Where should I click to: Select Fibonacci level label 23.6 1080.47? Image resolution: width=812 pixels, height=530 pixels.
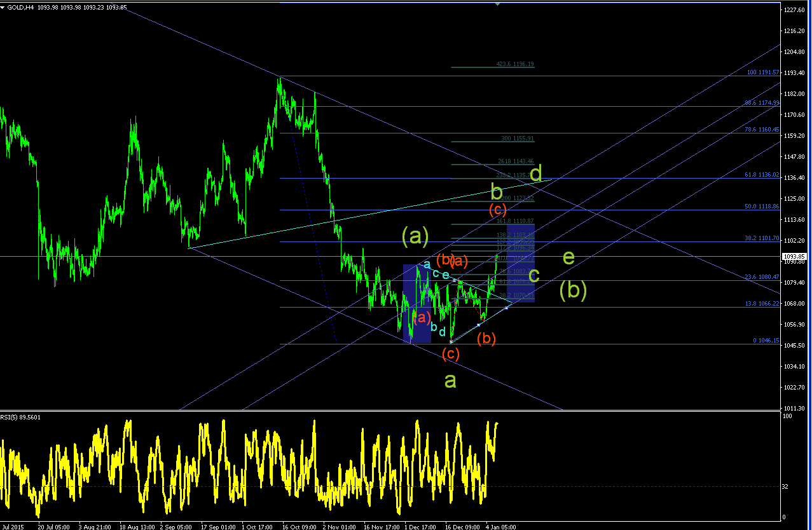762,277
